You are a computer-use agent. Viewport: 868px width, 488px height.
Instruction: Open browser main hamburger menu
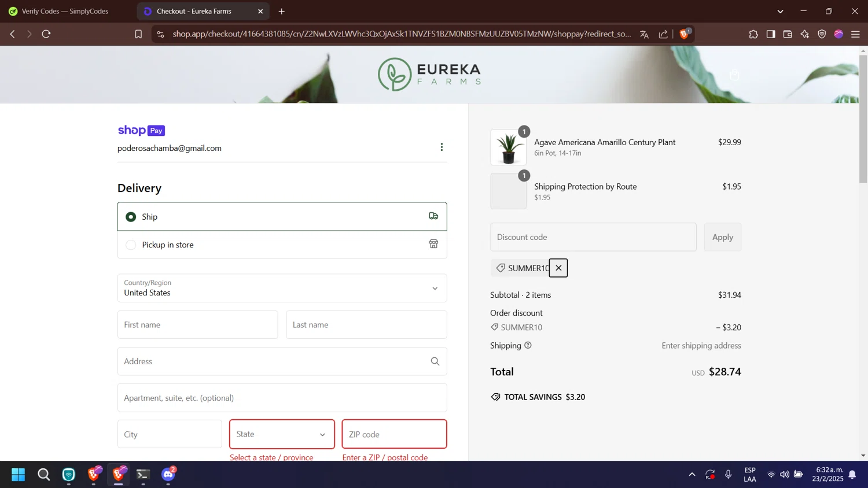(x=855, y=34)
